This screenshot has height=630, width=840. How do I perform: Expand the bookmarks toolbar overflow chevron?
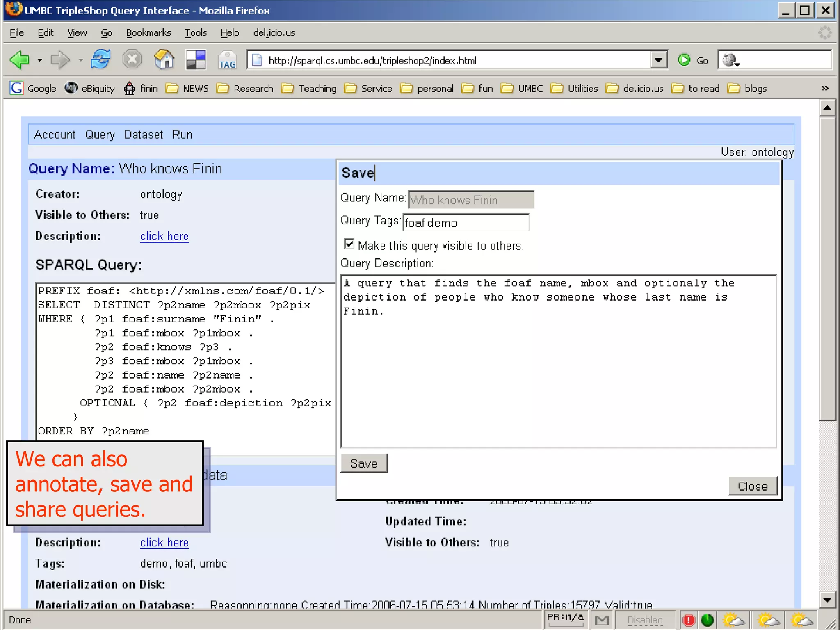tap(825, 89)
